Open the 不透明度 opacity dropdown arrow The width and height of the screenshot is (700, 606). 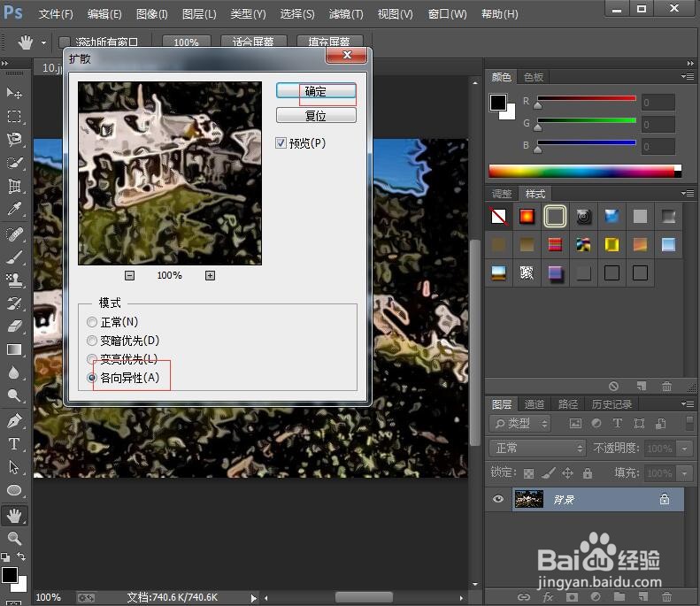click(x=684, y=448)
